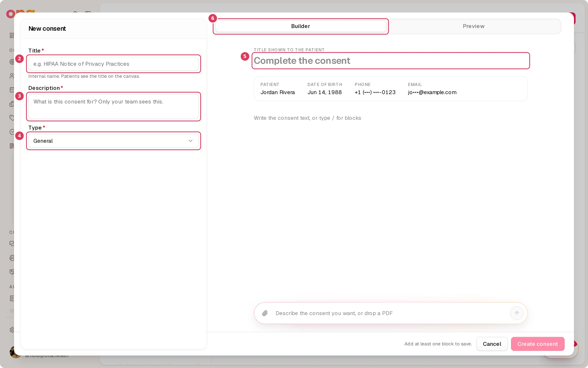Click patient name 'Jordan Rivera'
Image resolution: width=588 pixels, height=368 pixels.
pos(278,93)
